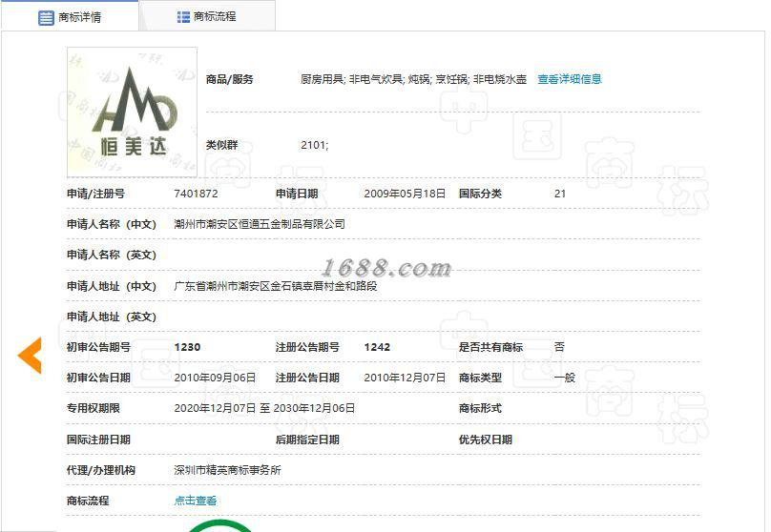The width and height of the screenshot is (771, 532).
Task: Click 点击查看 link for trademark flow
Action: click(x=196, y=501)
